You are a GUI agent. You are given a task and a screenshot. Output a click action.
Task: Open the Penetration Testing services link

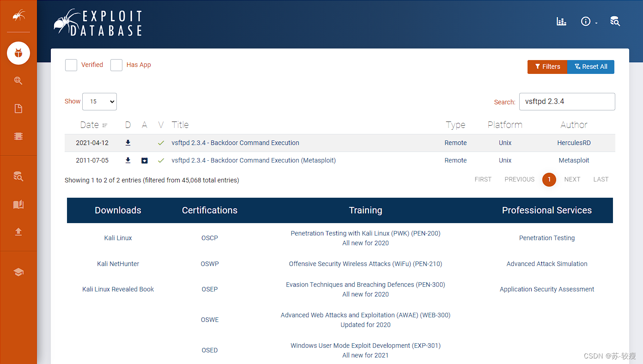pyautogui.click(x=547, y=238)
